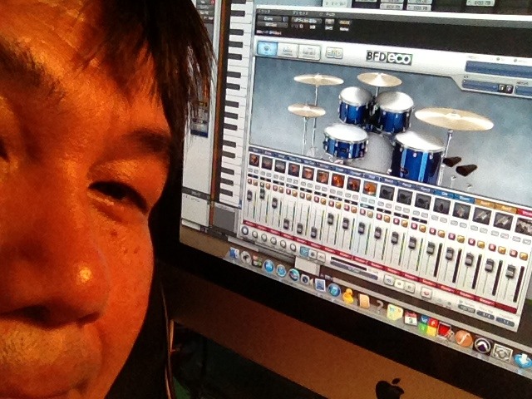The height and width of the screenshot is (399, 532).
Task: Click the first pan knob below the mixer
Action: tap(245, 230)
